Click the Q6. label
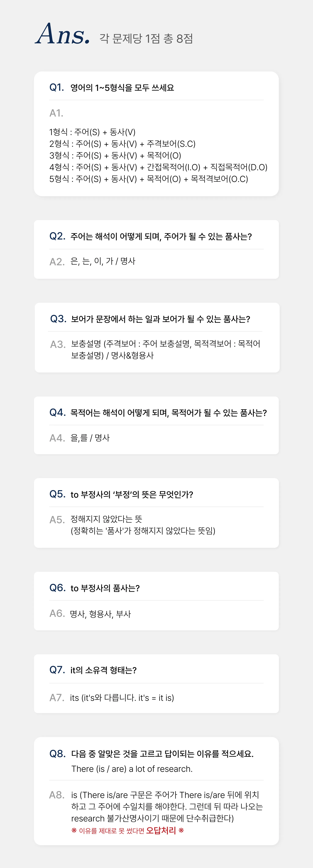 point(57,588)
